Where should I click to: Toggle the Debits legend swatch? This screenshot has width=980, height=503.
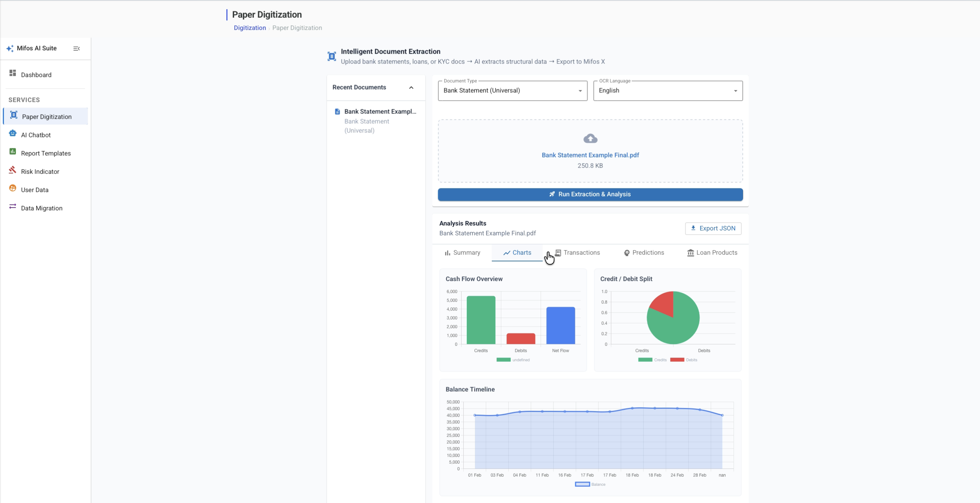coord(677,360)
